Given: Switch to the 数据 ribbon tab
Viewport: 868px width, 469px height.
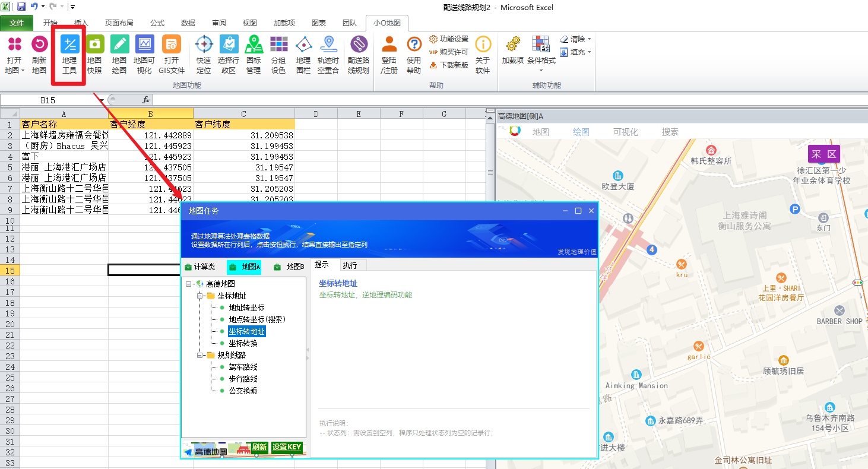Looking at the screenshot, I should coord(188,23).
